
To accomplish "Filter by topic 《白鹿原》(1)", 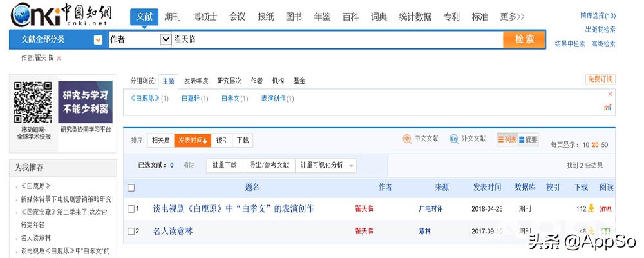I will [149, 99].
